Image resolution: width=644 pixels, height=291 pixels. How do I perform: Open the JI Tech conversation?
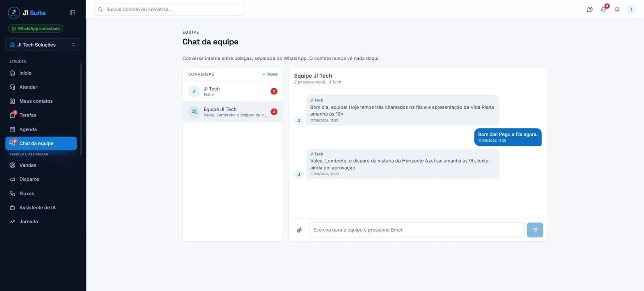pos(233,91)
